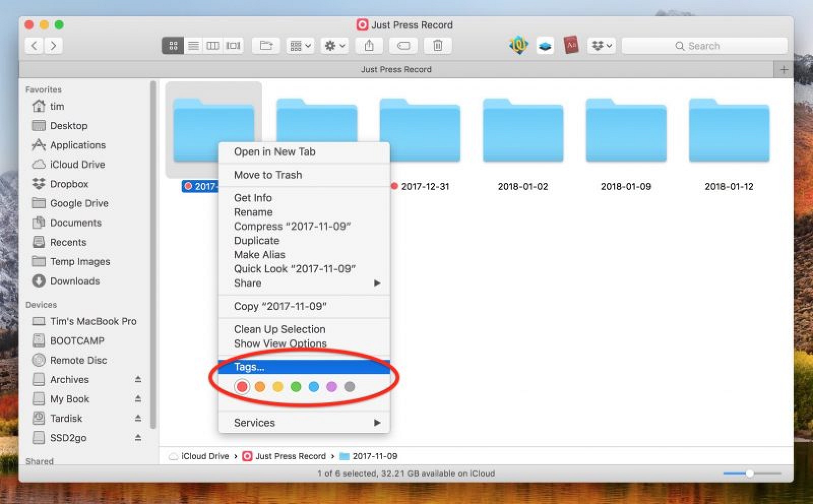
Task: Open Downloads in the sidebar
Action: [x=75, y=281]
